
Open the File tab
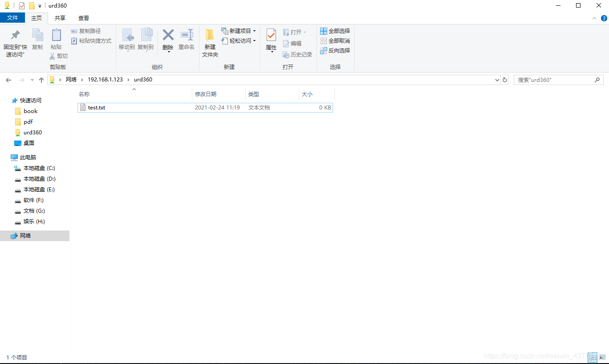point(12,18)
